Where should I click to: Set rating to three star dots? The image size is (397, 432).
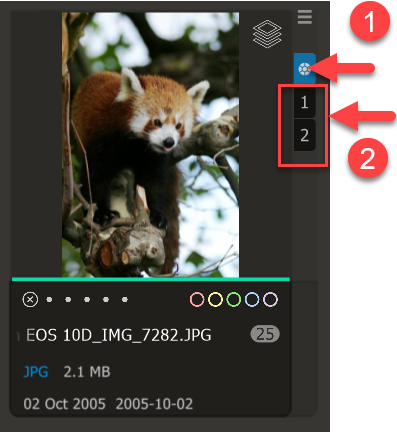87,300
